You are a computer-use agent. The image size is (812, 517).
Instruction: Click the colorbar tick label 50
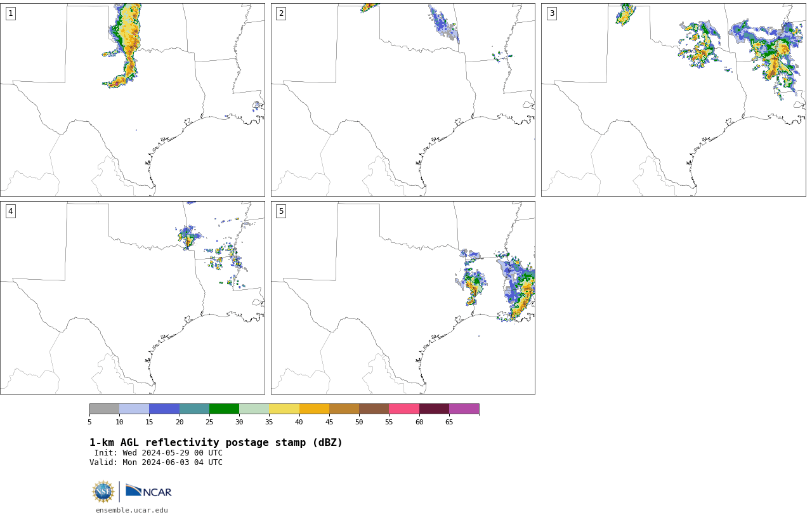(x=359, y=422)
